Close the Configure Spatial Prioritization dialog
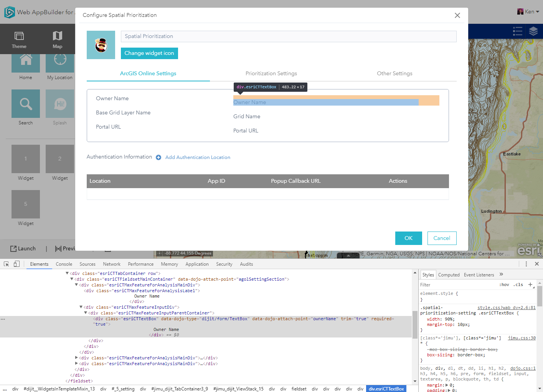 point(457,15)
